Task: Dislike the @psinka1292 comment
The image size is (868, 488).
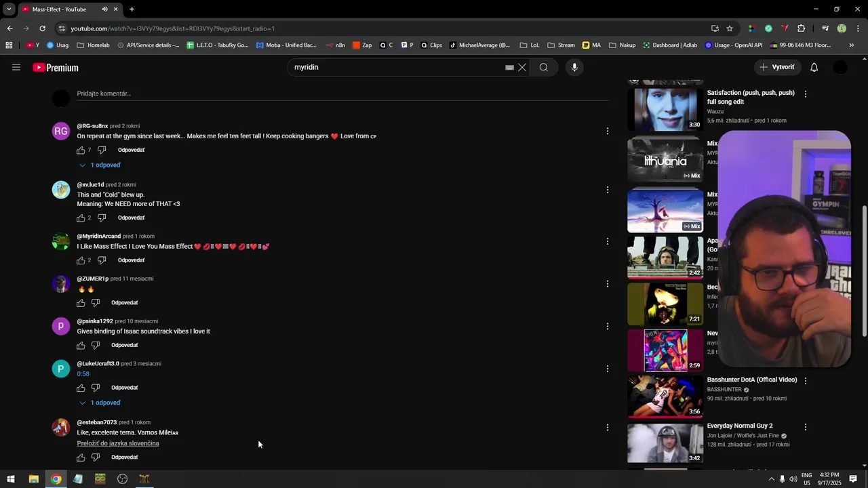Action: (x=96, y=346)
